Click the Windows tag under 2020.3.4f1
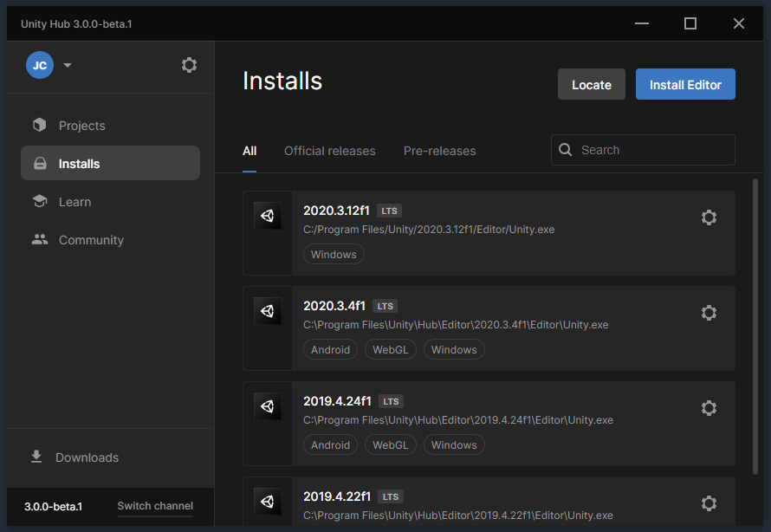The image size is (771, 532). [x=454, y=349]
